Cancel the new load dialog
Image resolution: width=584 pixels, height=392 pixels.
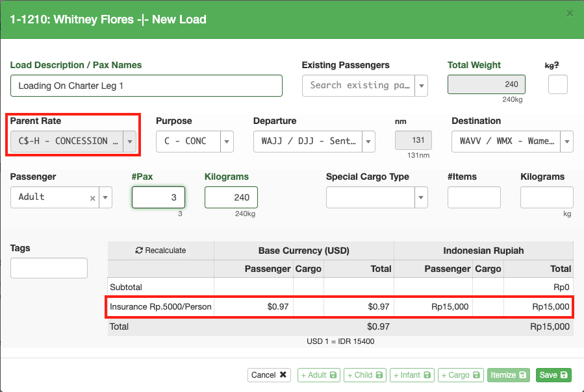(269, 375)
